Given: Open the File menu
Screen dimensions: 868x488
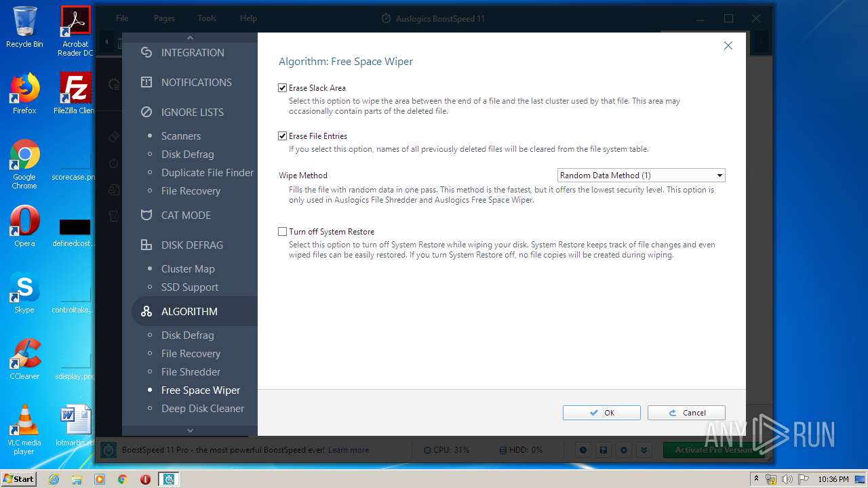Looking at the screenshot, I should (x=122, y=18).
